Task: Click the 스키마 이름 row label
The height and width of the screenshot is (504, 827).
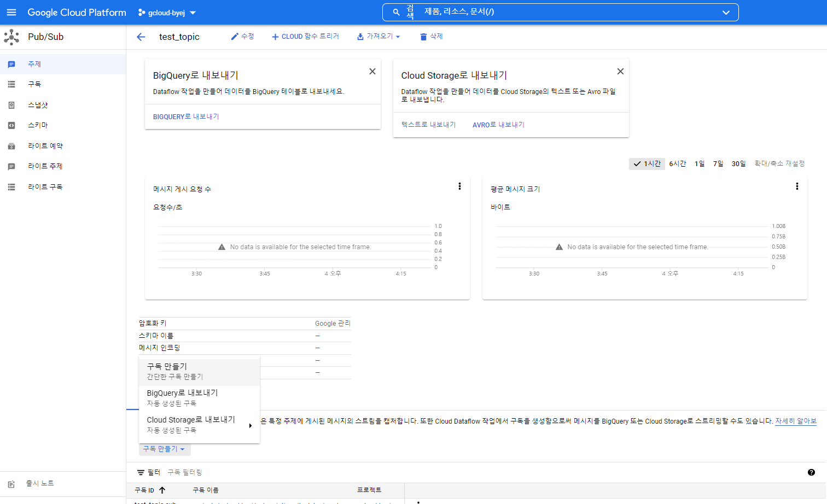Action: pos(156,336)
